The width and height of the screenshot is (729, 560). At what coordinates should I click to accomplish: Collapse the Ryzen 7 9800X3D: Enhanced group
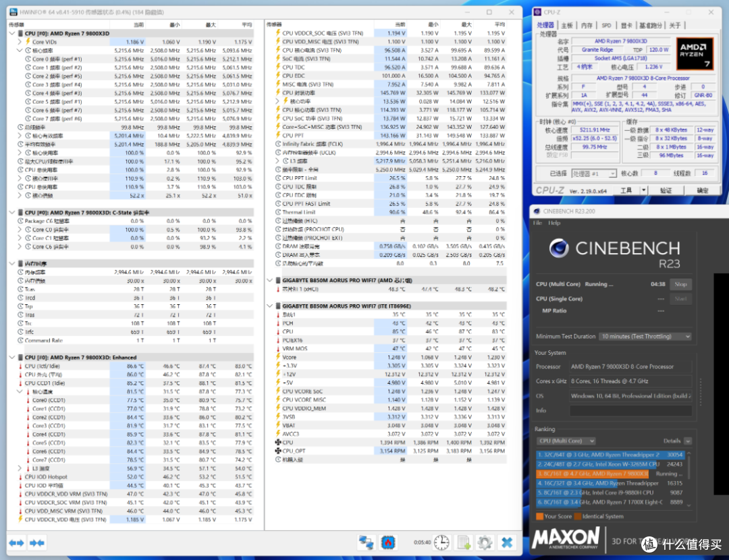(12, 358)
